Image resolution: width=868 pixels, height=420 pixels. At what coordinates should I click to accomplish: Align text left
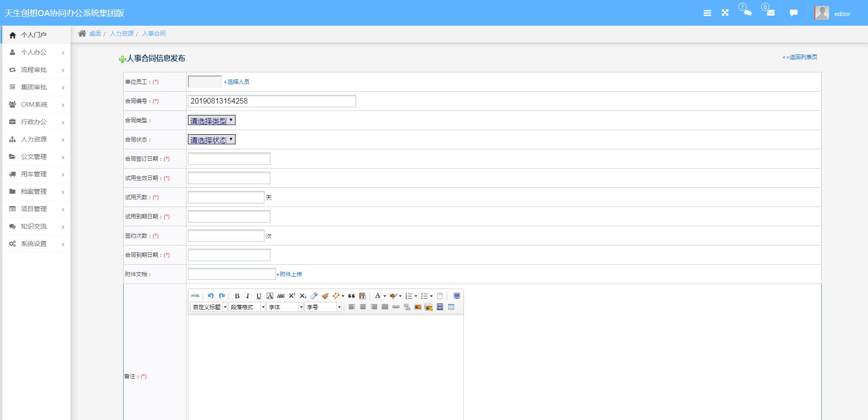(x=352, y=307)
